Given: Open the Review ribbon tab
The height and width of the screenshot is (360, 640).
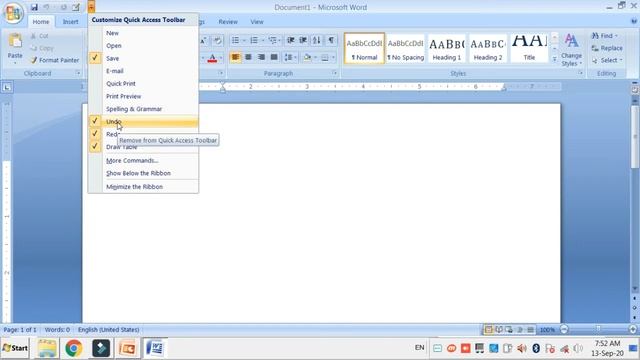Looking at the screenshot, I should (228, 22).
